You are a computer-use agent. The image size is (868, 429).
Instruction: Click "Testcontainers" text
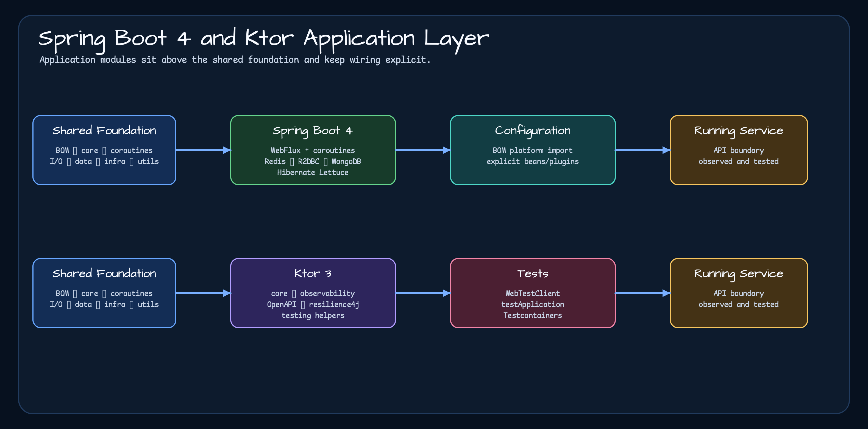point(532,315)
